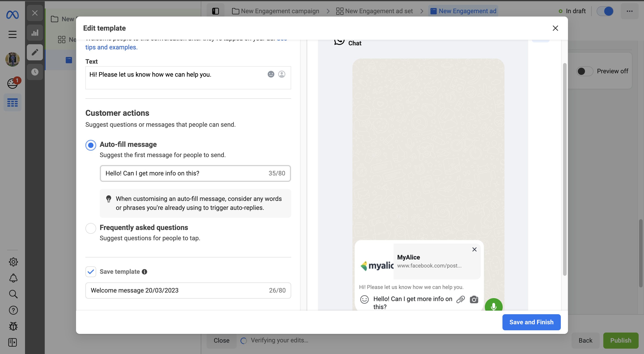
Task: Click the Save template info icon
Action: click(144, 272)
